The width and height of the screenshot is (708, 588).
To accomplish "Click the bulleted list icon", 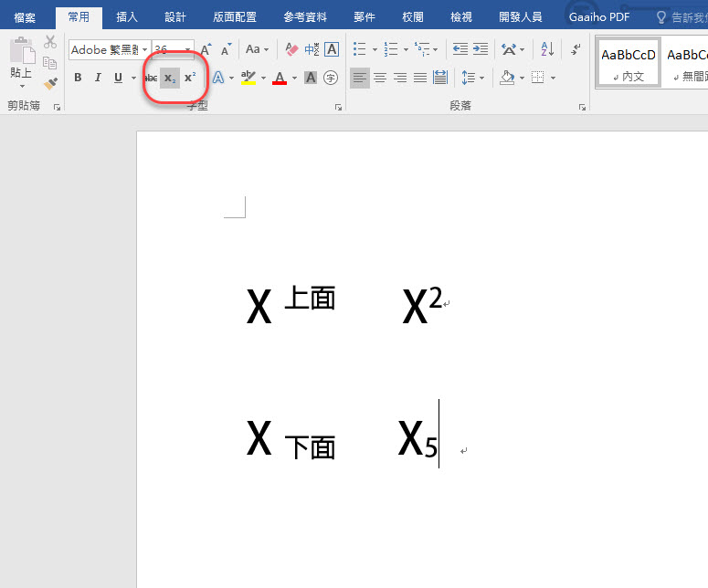I will [359, 49].
